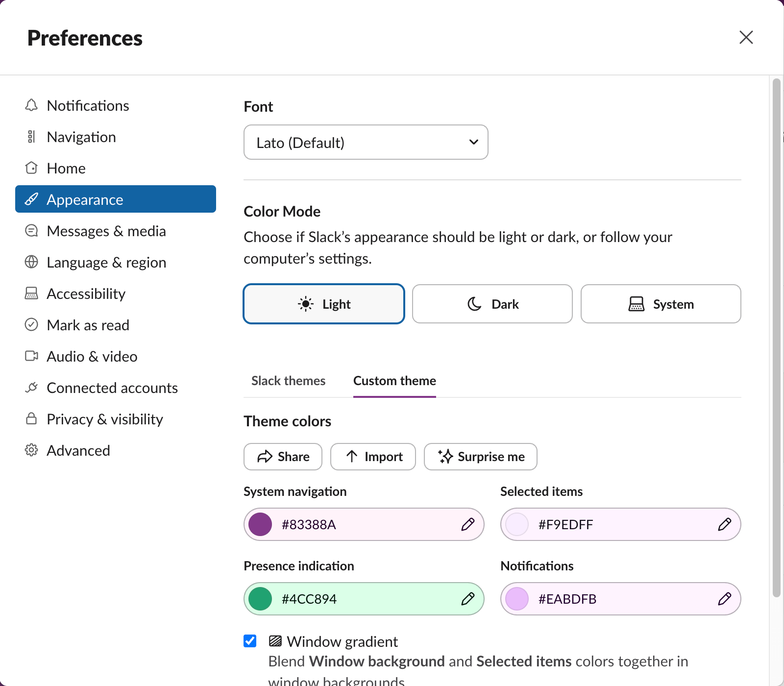Click the Import theme button

373,457
